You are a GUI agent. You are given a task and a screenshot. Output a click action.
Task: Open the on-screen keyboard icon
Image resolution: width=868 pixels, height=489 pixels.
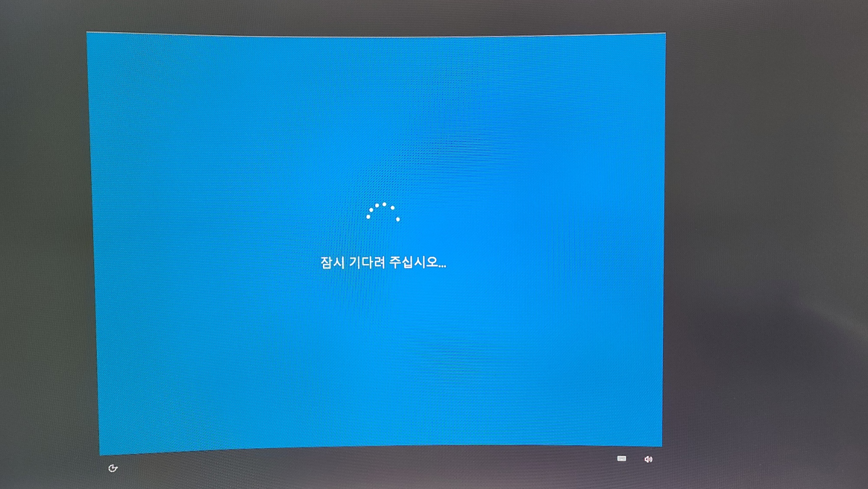pyautogui.click(x=621, y=458)
